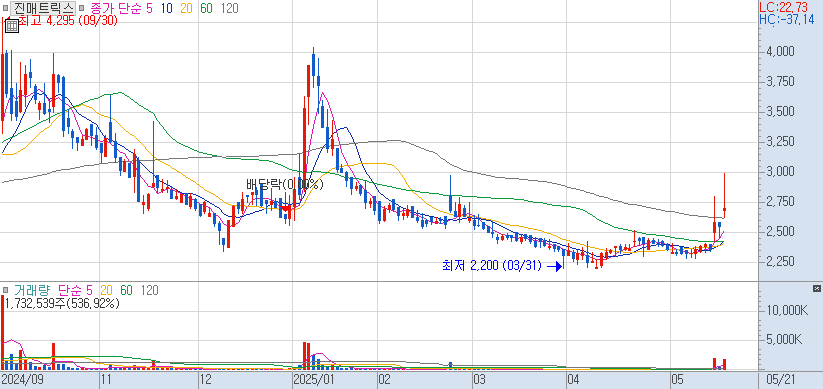This screenshot has height=389, width=823.
Task: Select the volume panel 단순 5 label
Action: (75, 290)
